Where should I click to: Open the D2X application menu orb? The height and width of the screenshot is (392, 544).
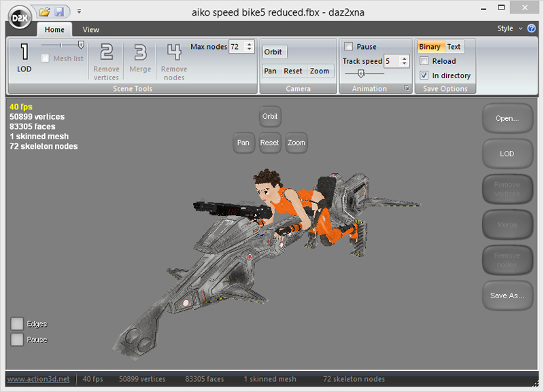[20, 18]
